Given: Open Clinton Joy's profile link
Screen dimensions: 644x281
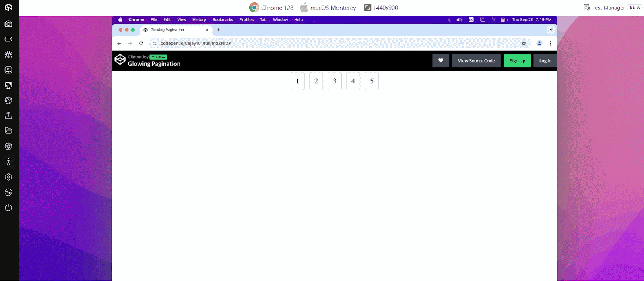Looking at the screenshot, I should coord(138,57).
